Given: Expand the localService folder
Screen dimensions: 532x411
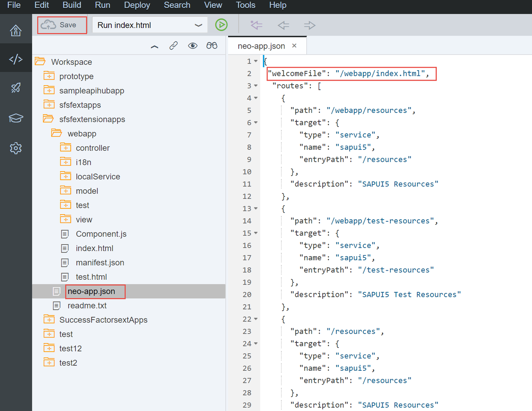Looking at the screenshot, I should click(66, 176).
